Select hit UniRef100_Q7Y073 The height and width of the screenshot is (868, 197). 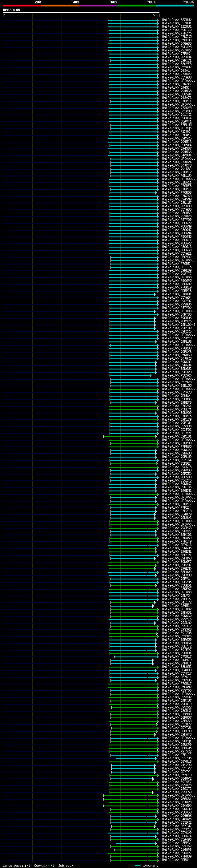coord(177,393)
